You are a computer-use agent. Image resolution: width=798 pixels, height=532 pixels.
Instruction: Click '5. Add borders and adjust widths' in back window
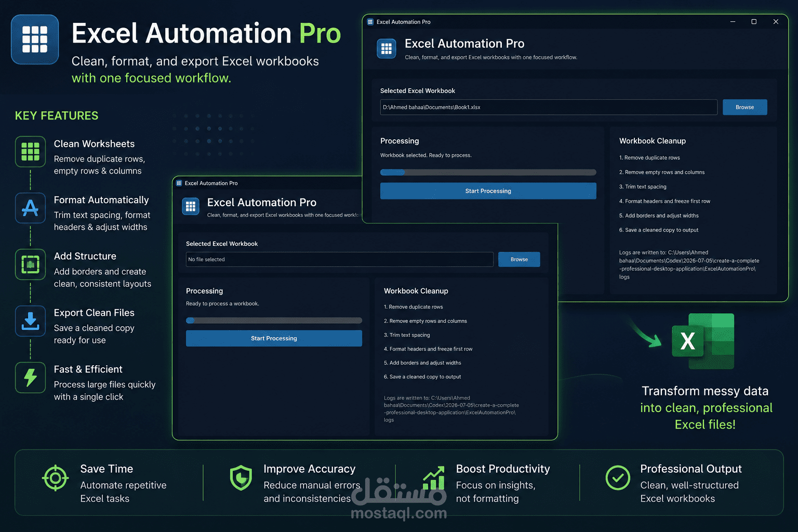point(659,216)
